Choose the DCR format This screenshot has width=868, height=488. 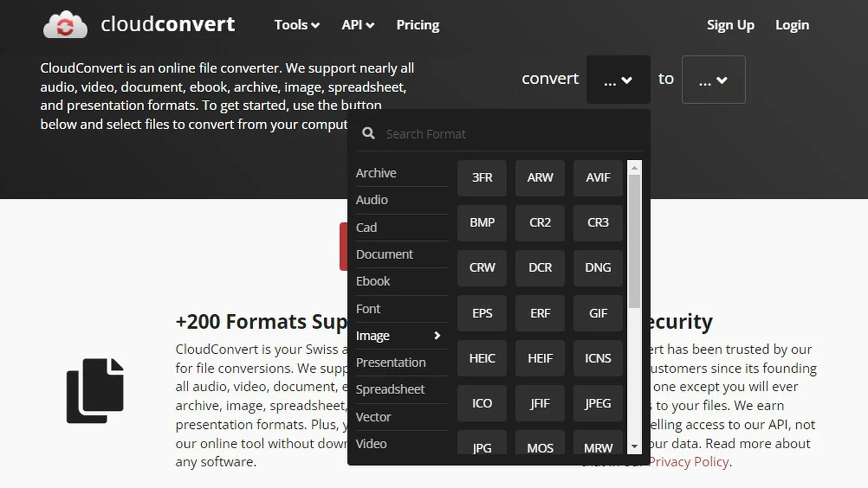point(540,268)
